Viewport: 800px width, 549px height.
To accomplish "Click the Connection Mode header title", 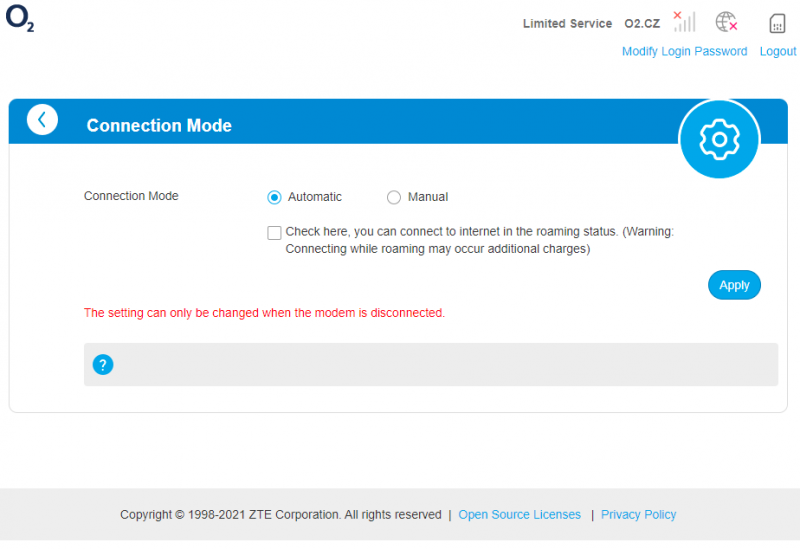I will click(159, 126).
